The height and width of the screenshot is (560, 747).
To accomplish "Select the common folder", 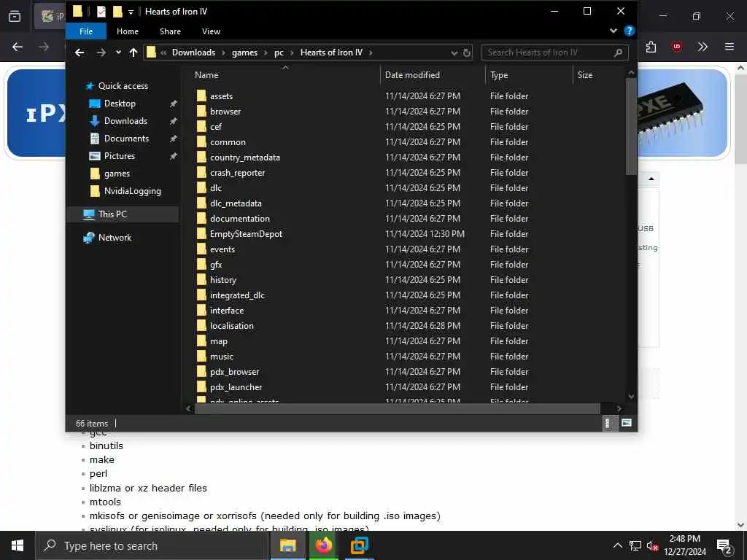I will tap(228, 142).
